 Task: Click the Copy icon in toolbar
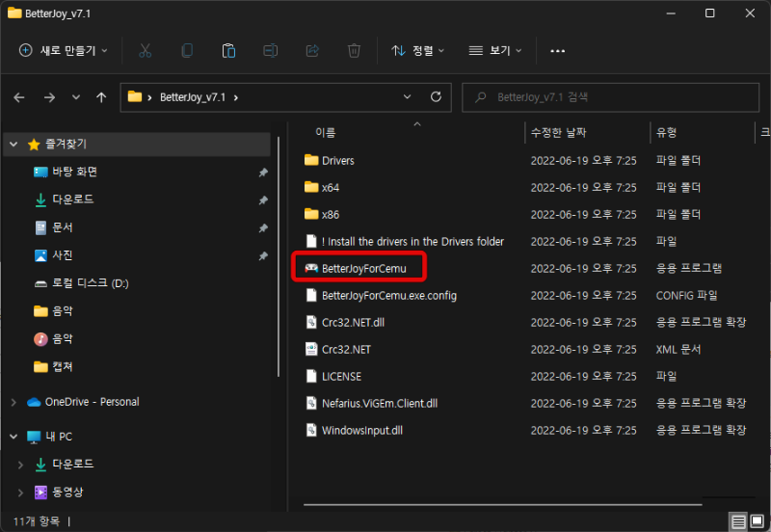tap(187, 51)
